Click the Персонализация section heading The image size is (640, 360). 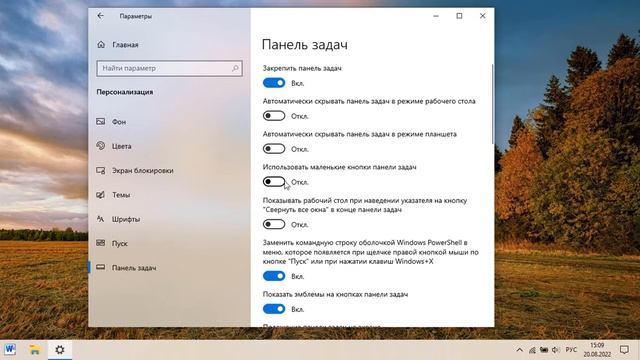pos(125,92)
